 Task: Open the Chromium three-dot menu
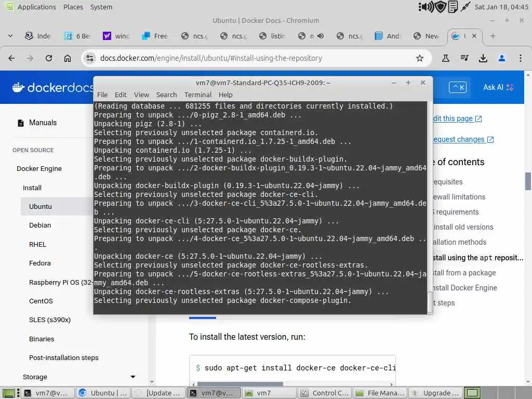(521, 58)
